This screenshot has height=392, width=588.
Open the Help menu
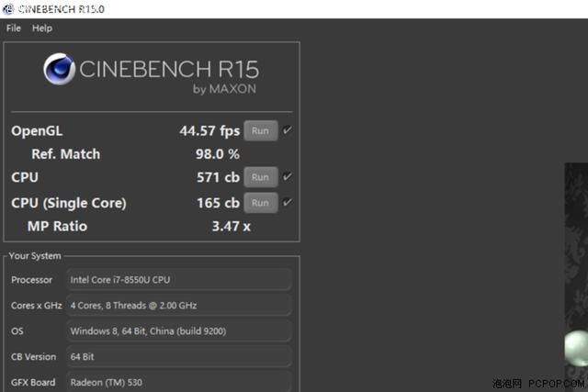(42, 28)
